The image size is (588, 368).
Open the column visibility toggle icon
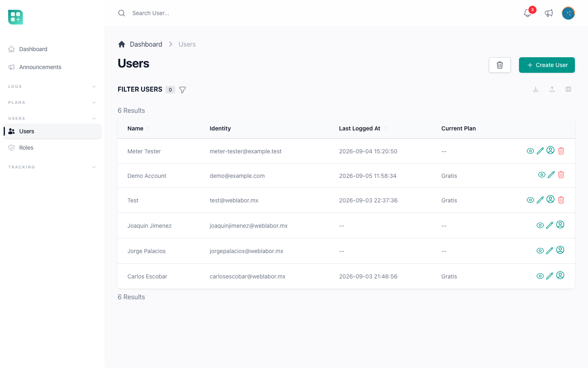point(568,89)
